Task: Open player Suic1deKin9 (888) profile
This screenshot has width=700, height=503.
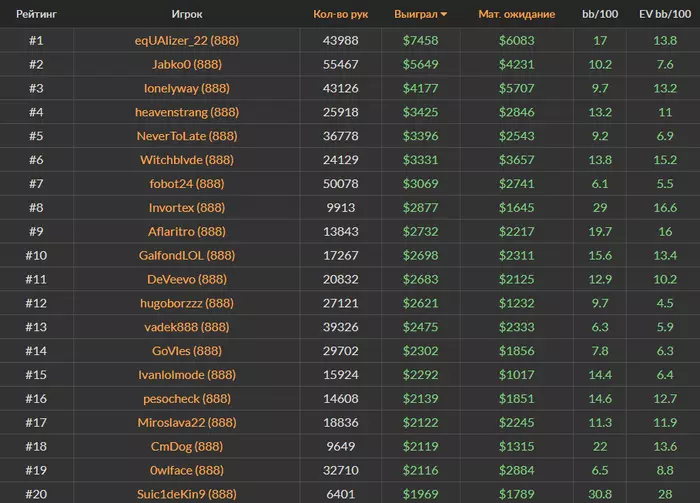Action: pyautogui.click(x=187, y=495)
